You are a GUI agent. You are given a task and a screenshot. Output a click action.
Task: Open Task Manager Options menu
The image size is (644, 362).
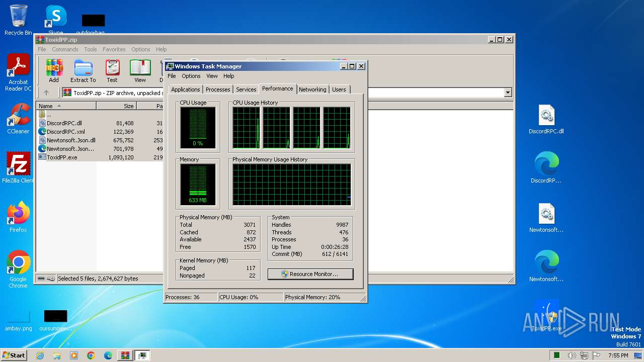pyautogui.click(x=191, y=76)
